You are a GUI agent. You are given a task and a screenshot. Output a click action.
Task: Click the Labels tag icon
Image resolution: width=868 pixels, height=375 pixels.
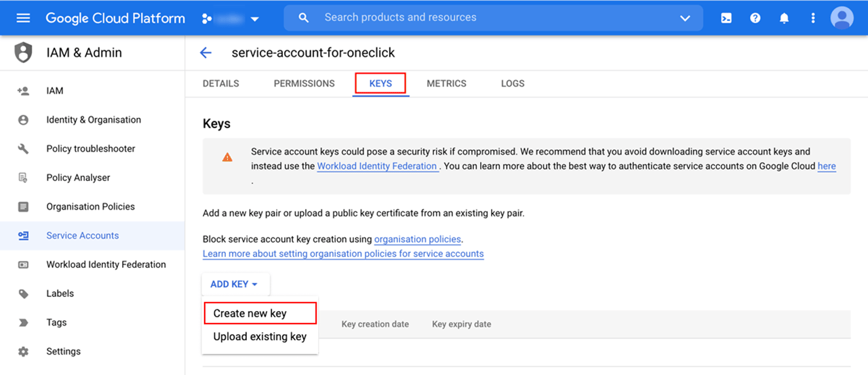coord(24,294)
